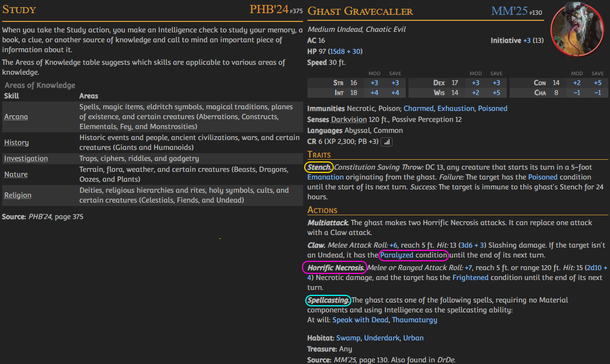Click the Investigation skill link
This screenshot has width=610, height=364.
[x=26, y=158]
